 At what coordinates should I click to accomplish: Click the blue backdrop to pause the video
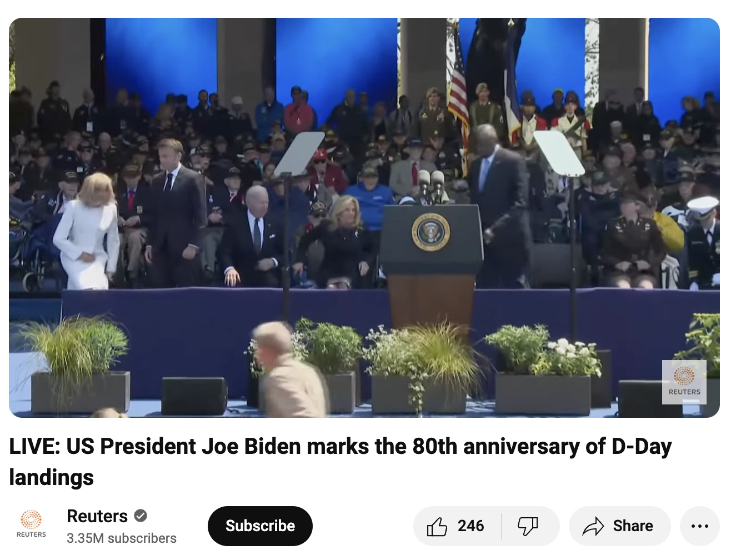[x=336, y=56]
